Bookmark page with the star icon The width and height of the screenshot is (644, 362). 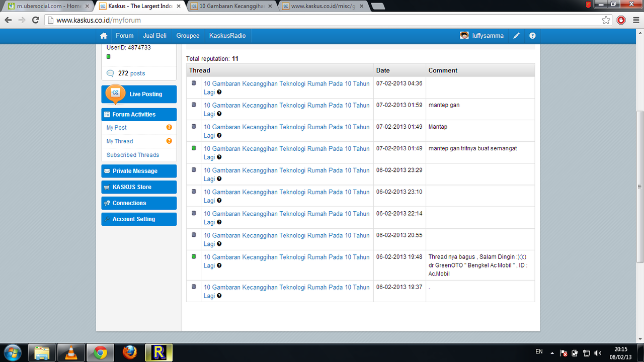click(606, 20)
